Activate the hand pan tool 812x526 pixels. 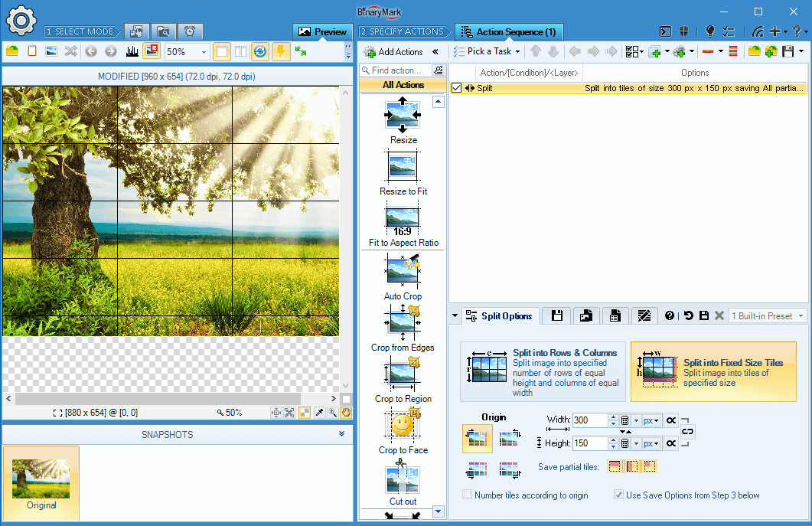[x=346, y=412]
